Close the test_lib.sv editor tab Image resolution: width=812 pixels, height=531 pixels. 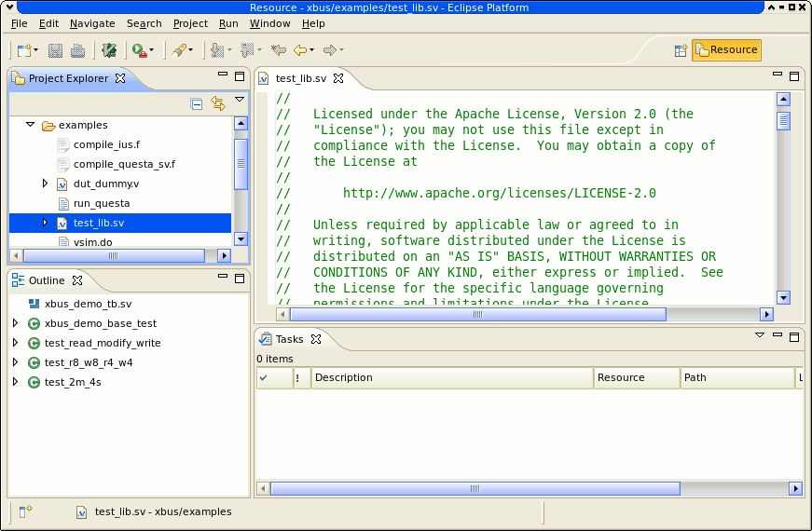[338, 78]
